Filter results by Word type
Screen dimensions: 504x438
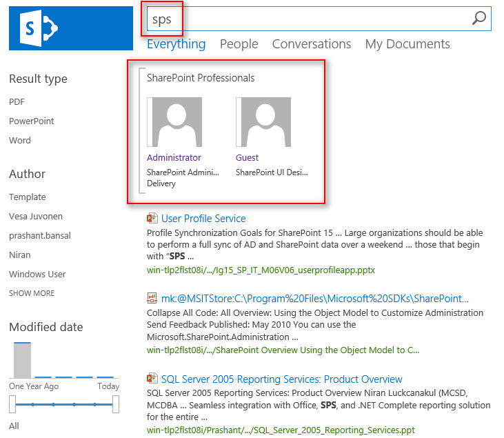click(x=20, y=141)
